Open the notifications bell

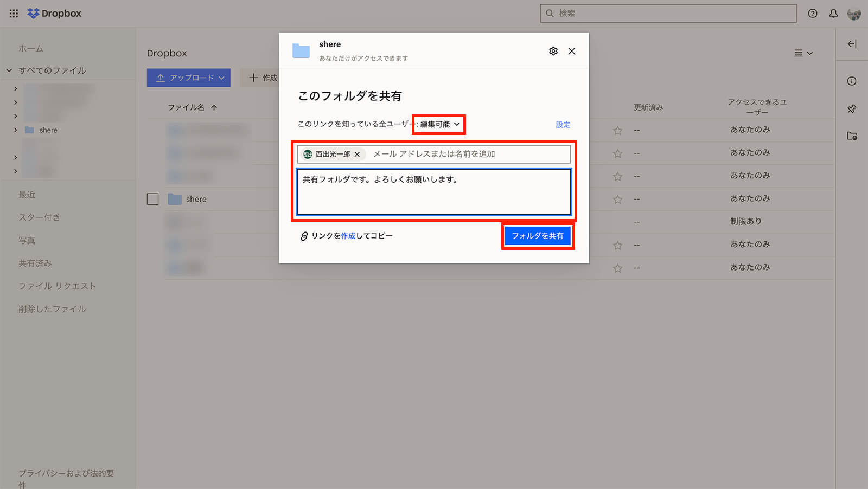(x=833, y=14)
